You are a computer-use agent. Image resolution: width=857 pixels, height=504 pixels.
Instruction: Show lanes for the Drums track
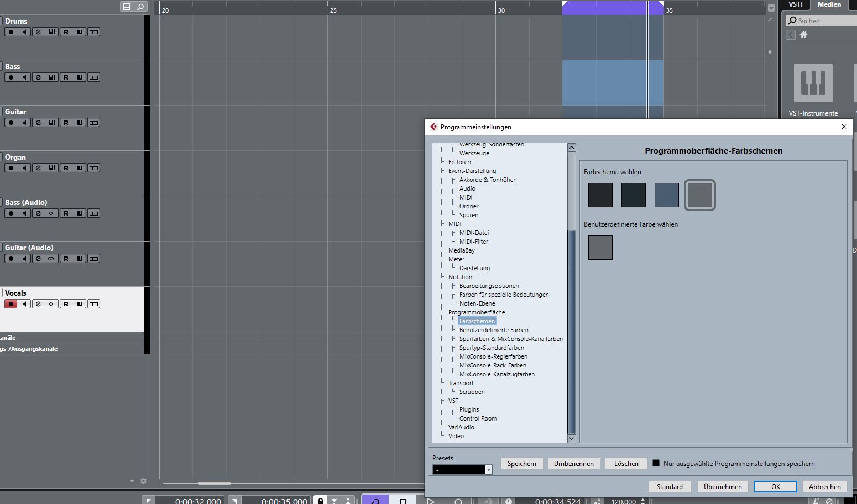[x=93, y=32]
